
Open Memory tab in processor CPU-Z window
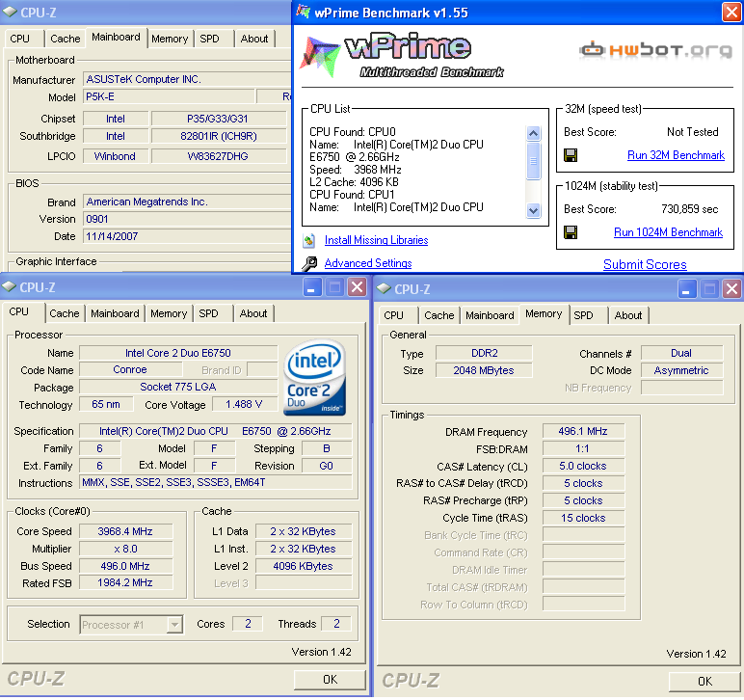point(169,313)
